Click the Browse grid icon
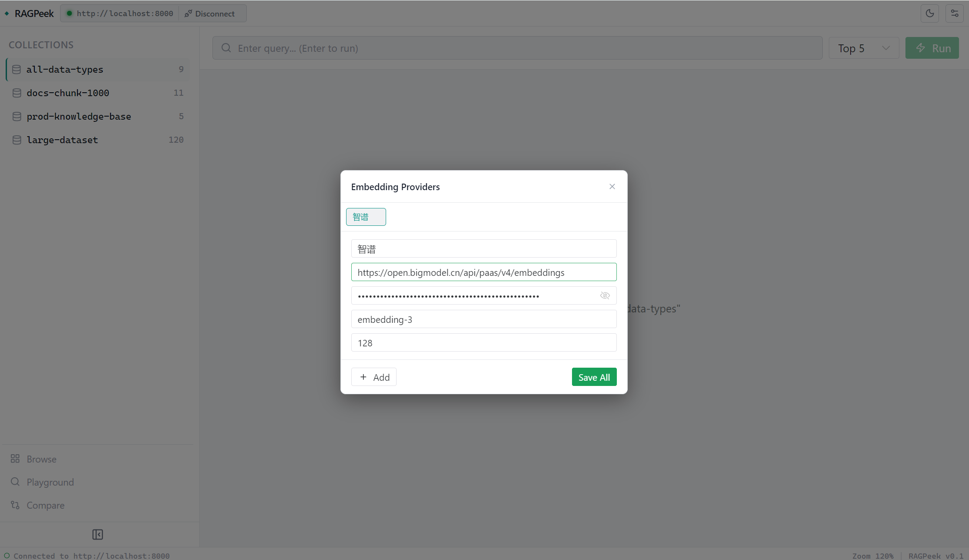 point(15,459)
